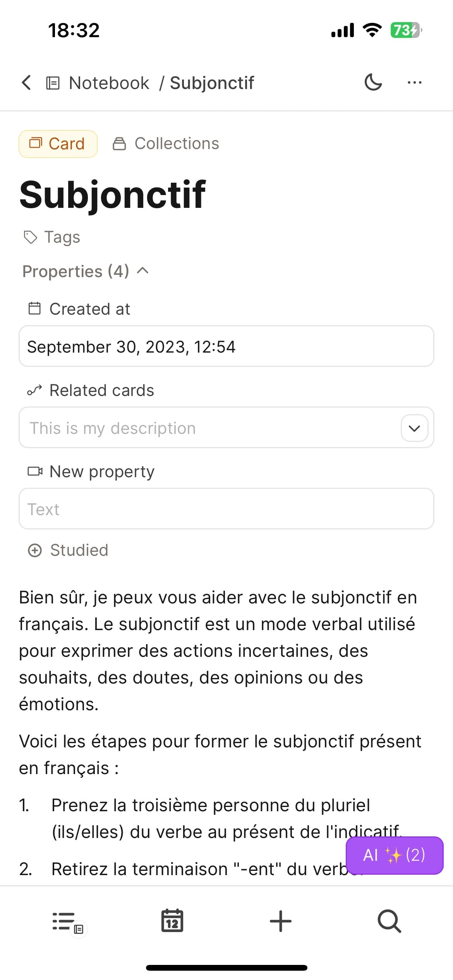Open the Related cards dropdown arrow
The width and height of the screenshot is (453, 980).
414,428
